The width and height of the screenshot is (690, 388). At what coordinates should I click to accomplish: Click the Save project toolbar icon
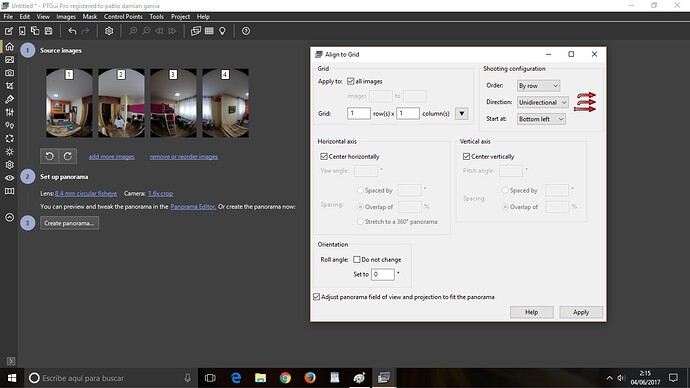point(48,31)
